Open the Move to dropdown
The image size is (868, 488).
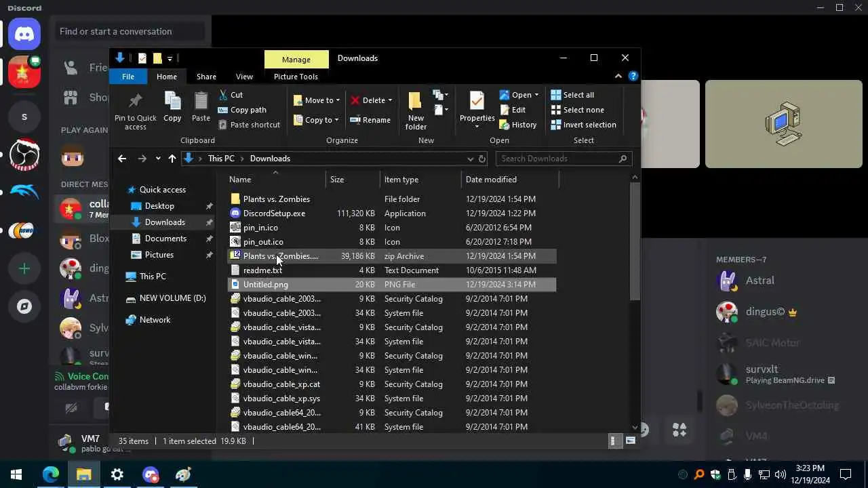[x=316, y=100]
